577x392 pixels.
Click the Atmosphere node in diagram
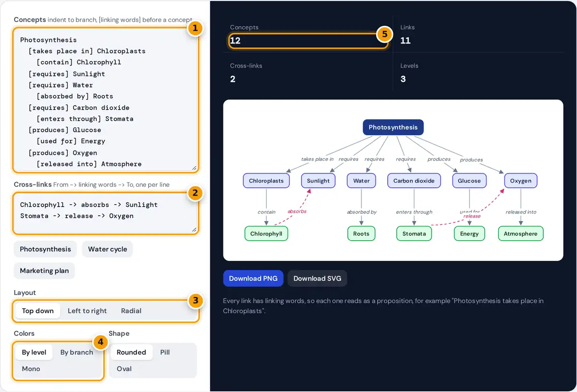tap(521, 233)
